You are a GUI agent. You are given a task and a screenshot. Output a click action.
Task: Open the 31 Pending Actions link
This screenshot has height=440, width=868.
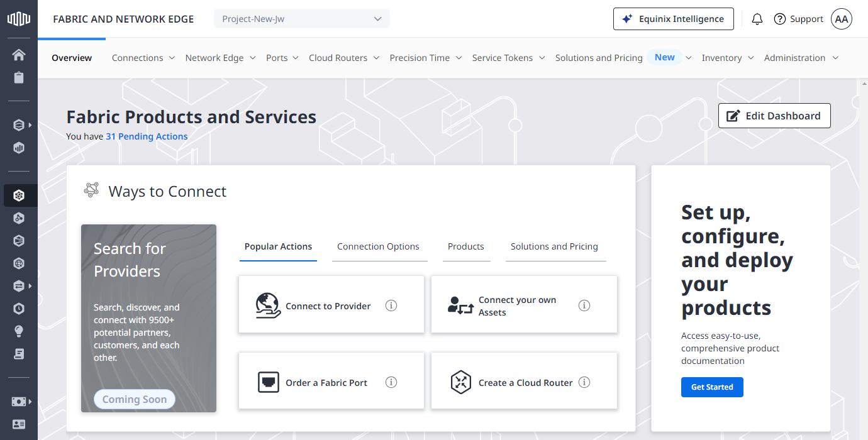[147, 136]
